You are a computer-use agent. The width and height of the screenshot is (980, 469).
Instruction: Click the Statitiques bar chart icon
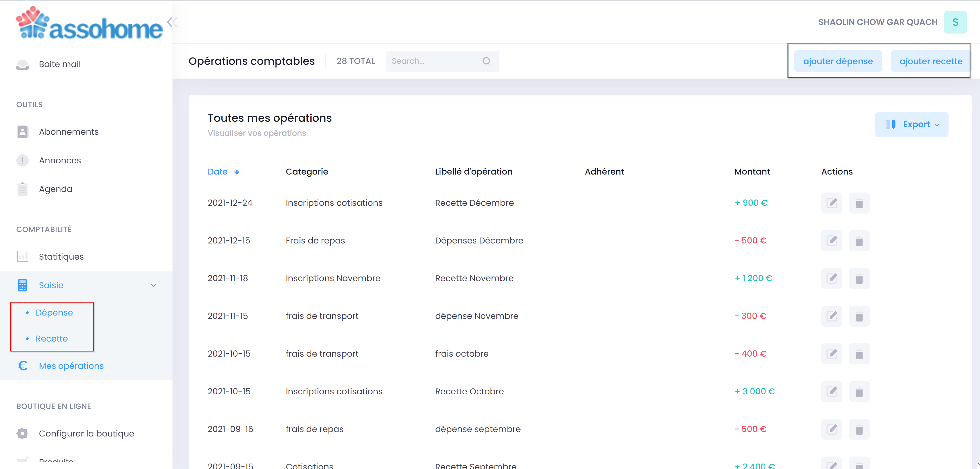point(22,256)
